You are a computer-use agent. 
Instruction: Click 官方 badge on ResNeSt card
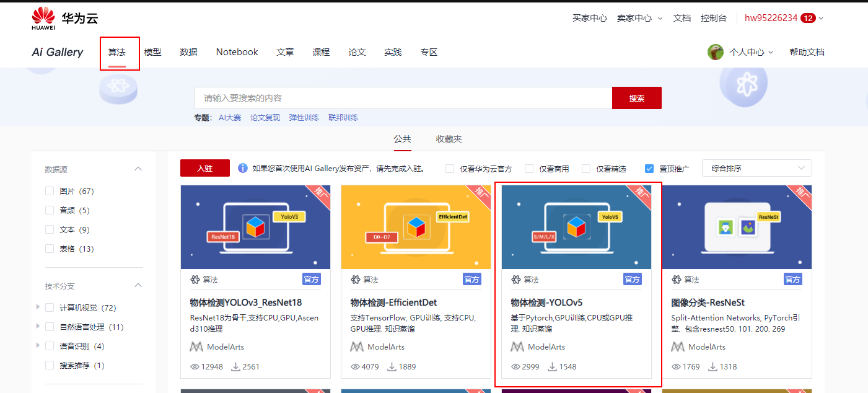793,279
